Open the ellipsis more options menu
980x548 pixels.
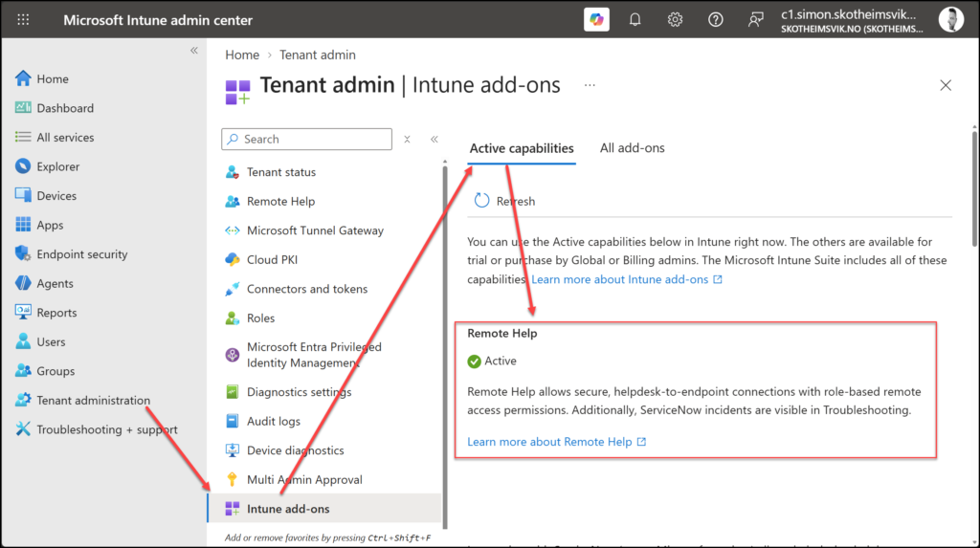click(x=590, y=85)
